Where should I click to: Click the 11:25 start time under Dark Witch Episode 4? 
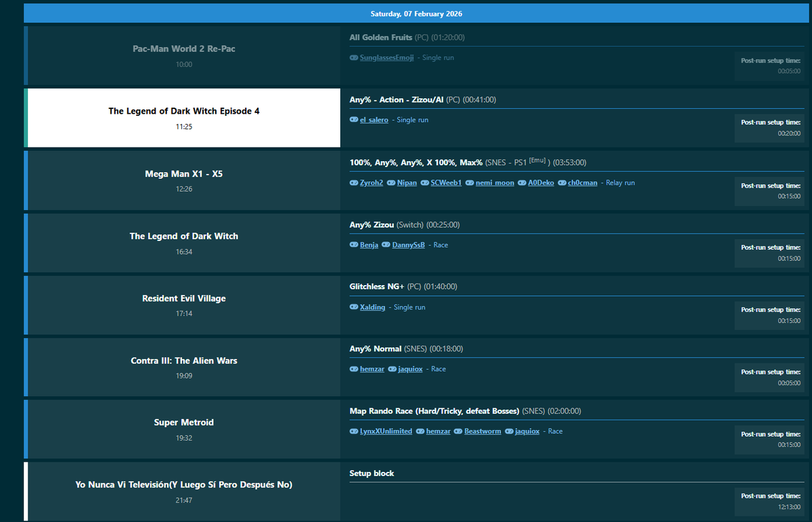184,127
